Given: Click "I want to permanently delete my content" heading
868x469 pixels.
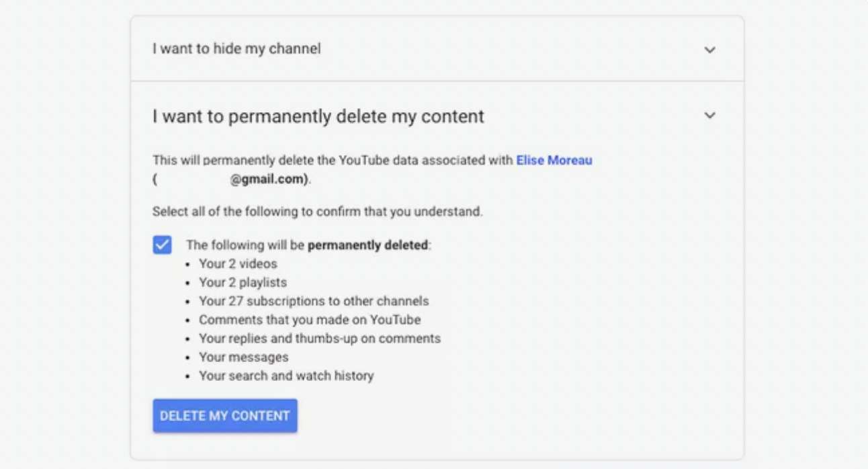Looking at the screenshot, I should click(318, 116).
